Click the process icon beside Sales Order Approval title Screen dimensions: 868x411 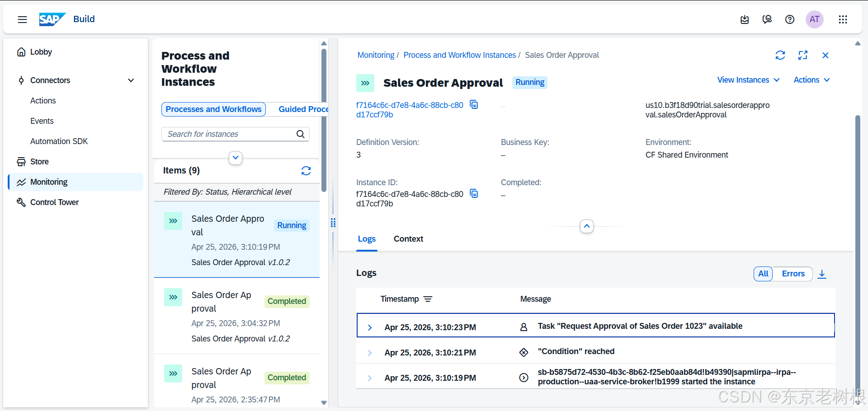(365, 83)
